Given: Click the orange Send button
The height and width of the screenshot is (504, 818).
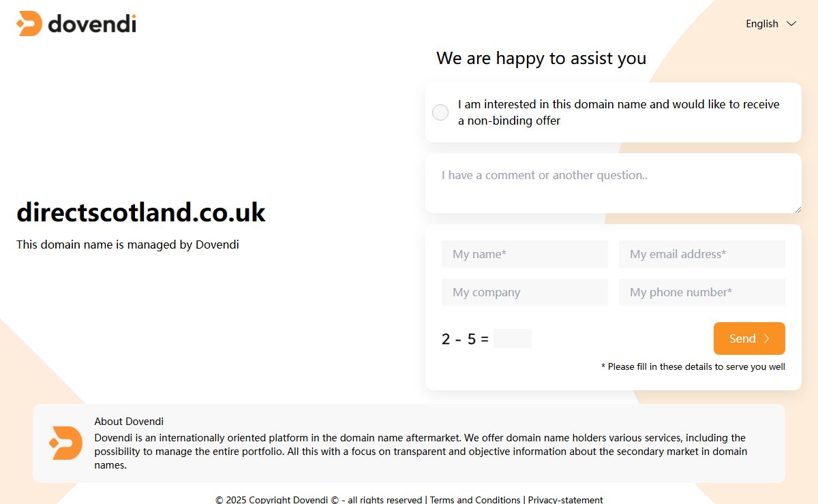Looking at the screenshot, I should point(749,338).
